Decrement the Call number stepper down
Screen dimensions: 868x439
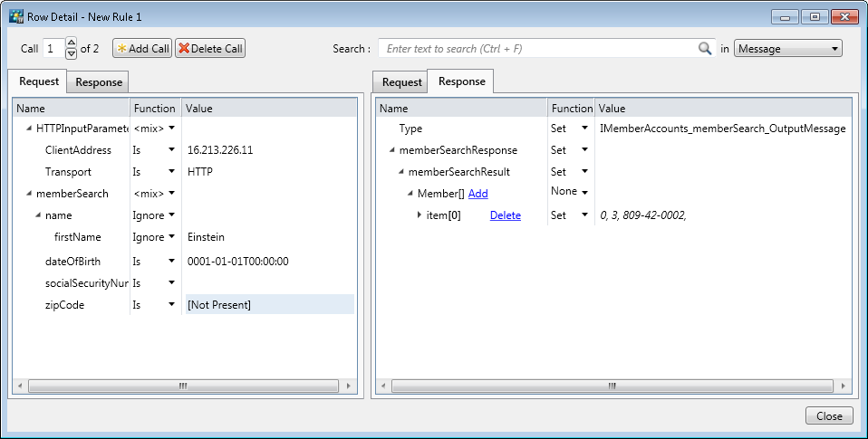pos(72,54)
